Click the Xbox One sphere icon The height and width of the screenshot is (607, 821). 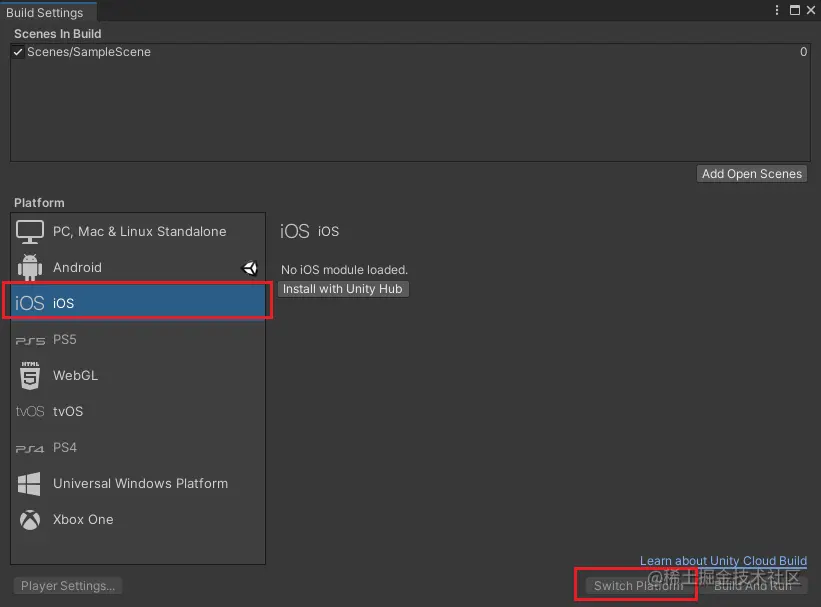pos(30,520)
